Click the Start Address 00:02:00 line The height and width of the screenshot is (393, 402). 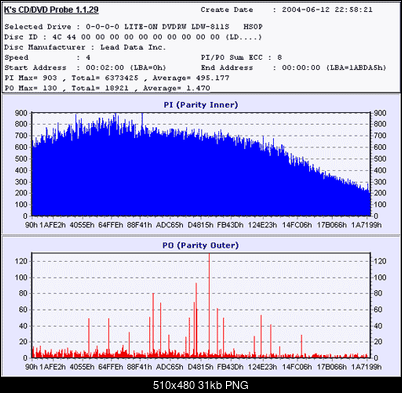click(x=85, y=68)
